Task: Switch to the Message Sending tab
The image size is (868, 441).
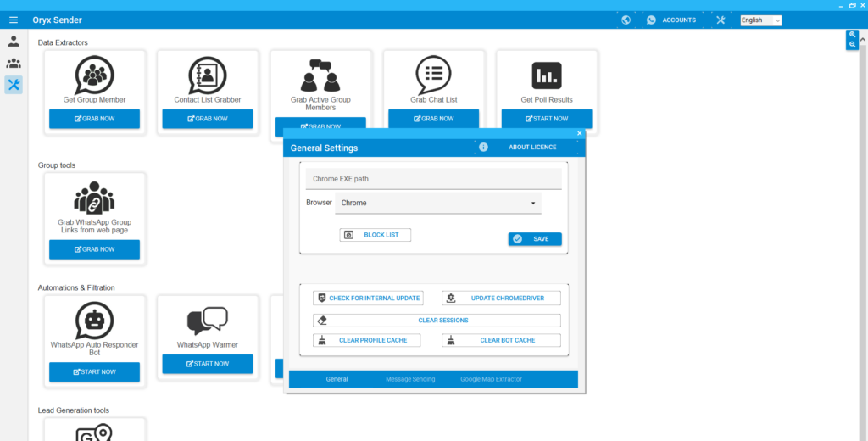Action: coord(410,379)
